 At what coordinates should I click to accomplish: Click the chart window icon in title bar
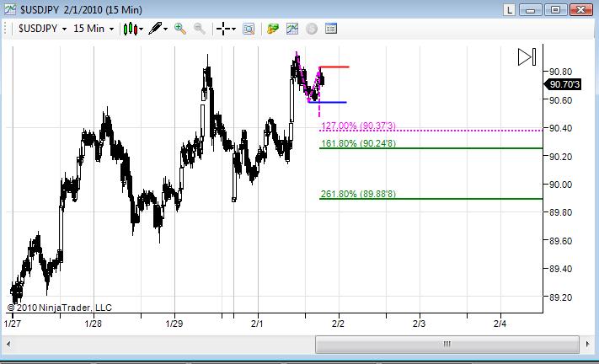(x=10, y=9)
